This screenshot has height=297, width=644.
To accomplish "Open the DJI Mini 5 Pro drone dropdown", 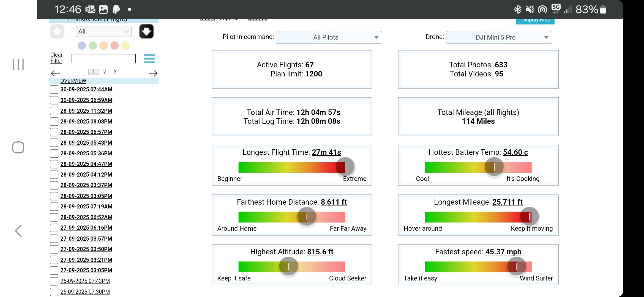I will (x=499, y=37).
